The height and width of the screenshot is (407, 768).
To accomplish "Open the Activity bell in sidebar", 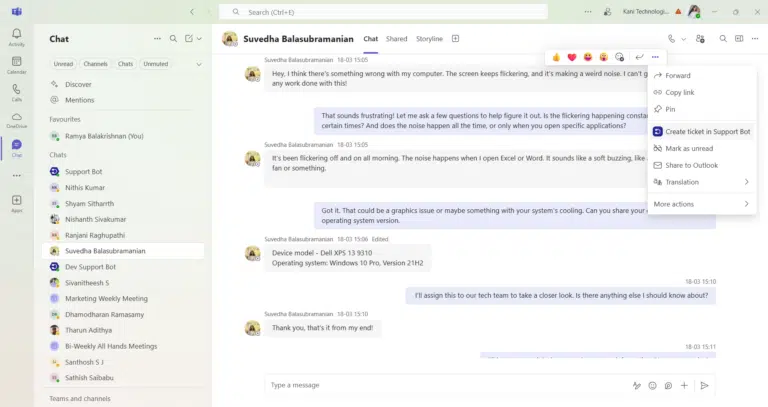I will click(16, 37).
